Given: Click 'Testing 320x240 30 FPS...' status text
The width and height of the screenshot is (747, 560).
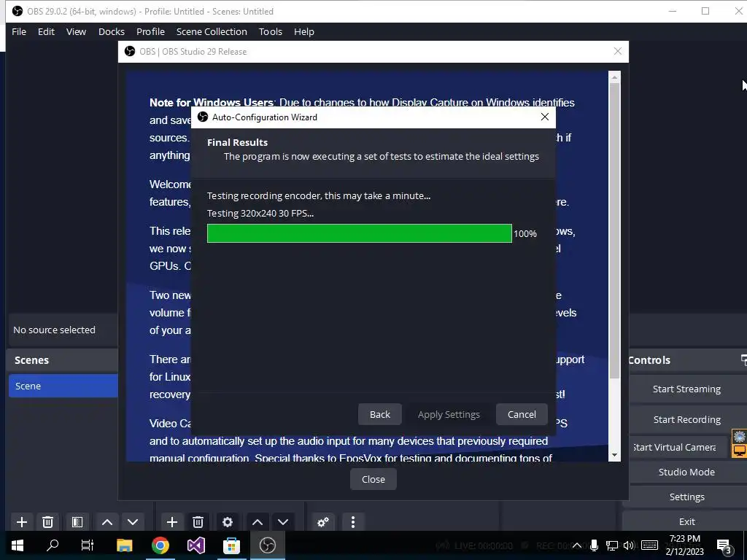Looking at the screenshot, I should point(260,214).
